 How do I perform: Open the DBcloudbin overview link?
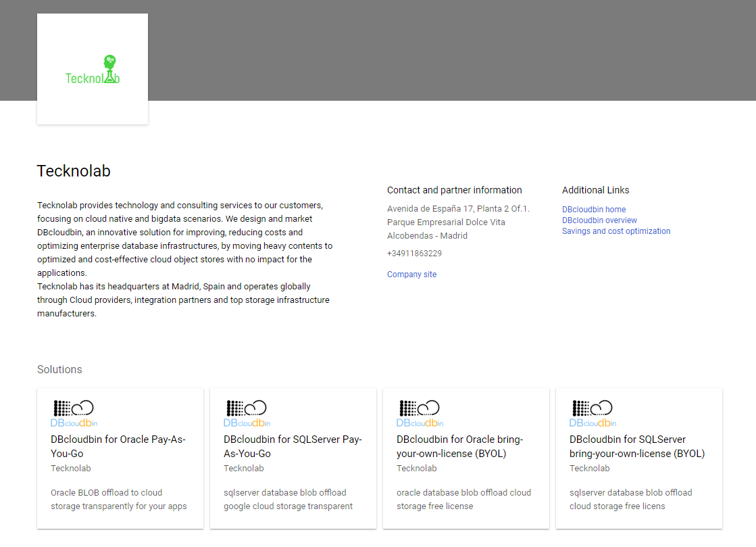pos(599,220)
